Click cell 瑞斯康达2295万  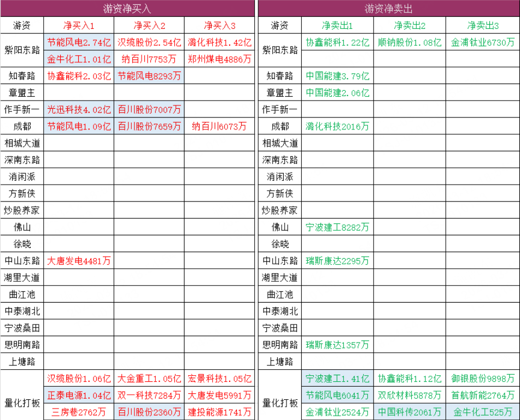[x=337, y=261]
